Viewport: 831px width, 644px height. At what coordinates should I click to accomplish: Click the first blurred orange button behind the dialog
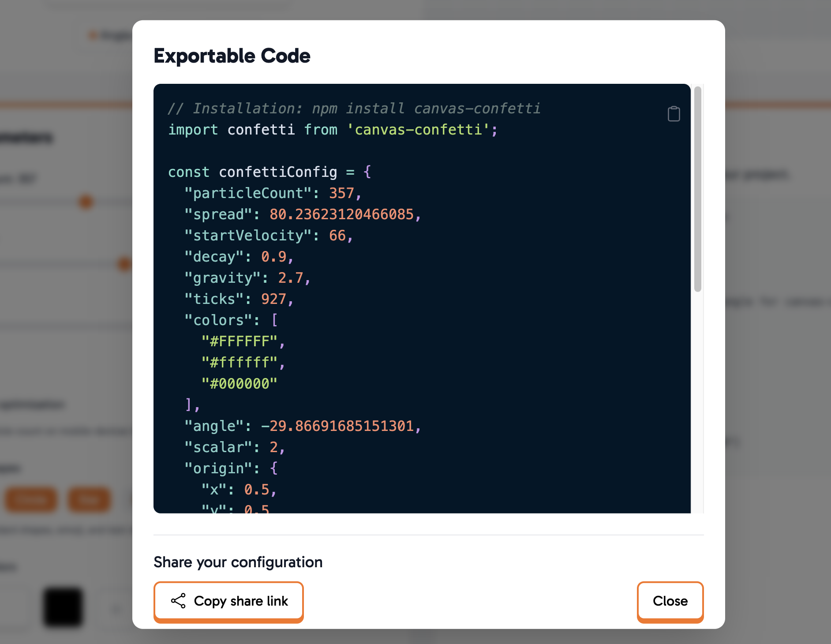31,500
